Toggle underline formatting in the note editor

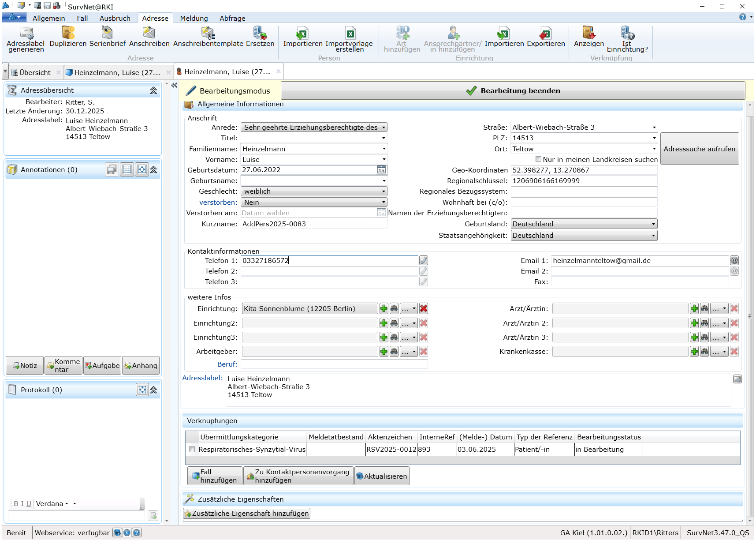point(29,504)
